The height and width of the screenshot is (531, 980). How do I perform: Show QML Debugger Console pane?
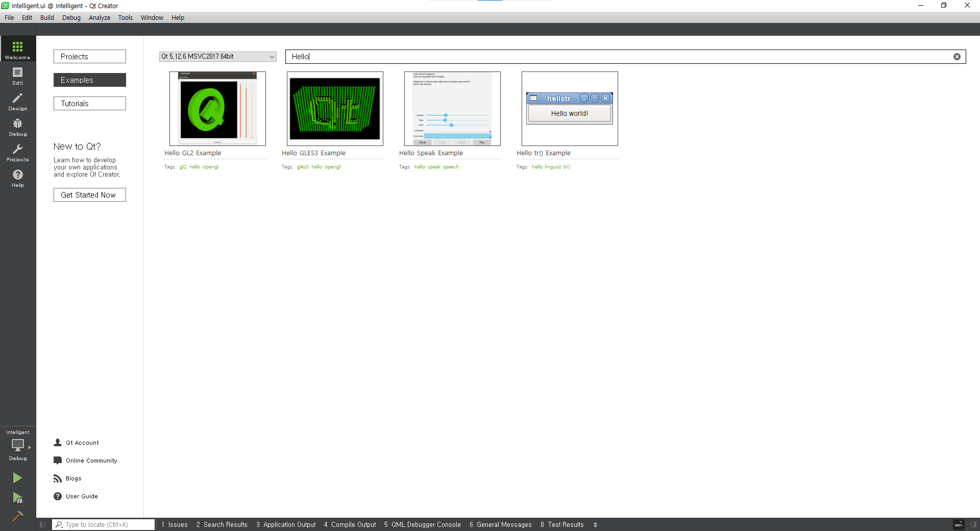click(x=423, y=524)
